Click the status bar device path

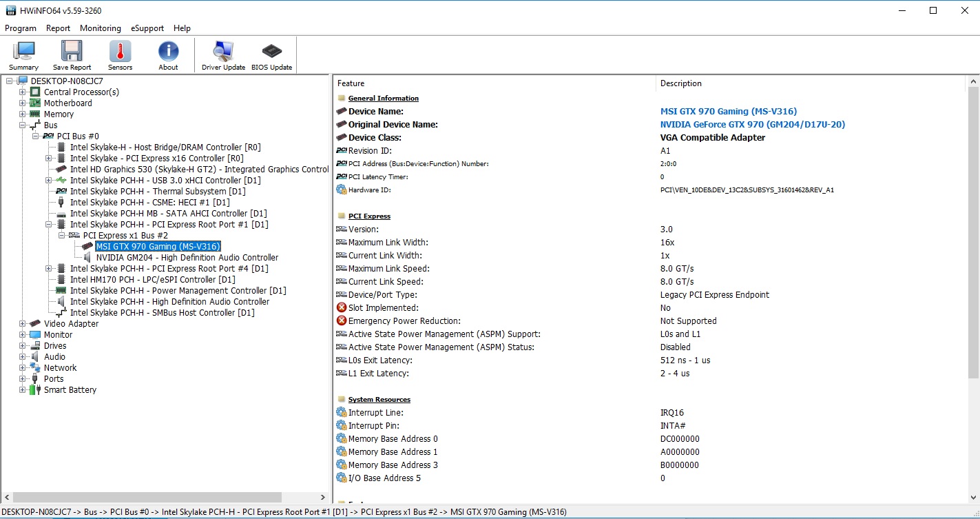(284, 512)
